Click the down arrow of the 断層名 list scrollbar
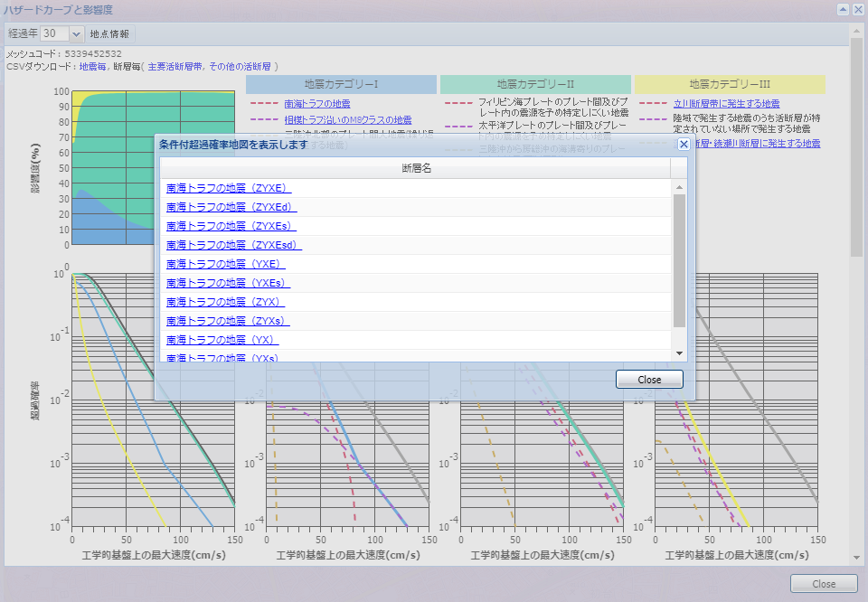 coord(679,353)
